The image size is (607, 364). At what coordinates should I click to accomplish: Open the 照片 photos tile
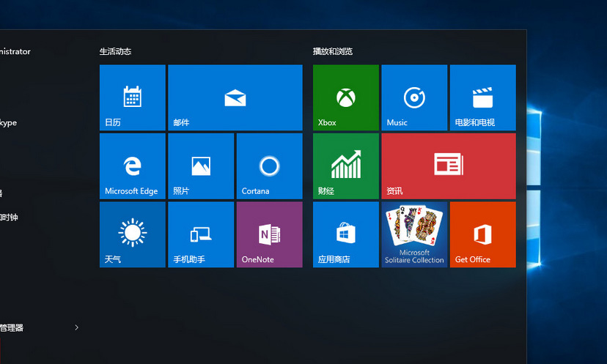[x=201, y=166]
